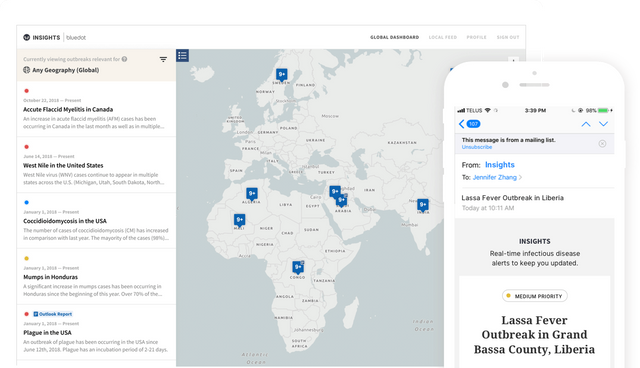Tap the Medium Priority badge in the email
This screenshot has width=640, height=368.
(535, 296)
